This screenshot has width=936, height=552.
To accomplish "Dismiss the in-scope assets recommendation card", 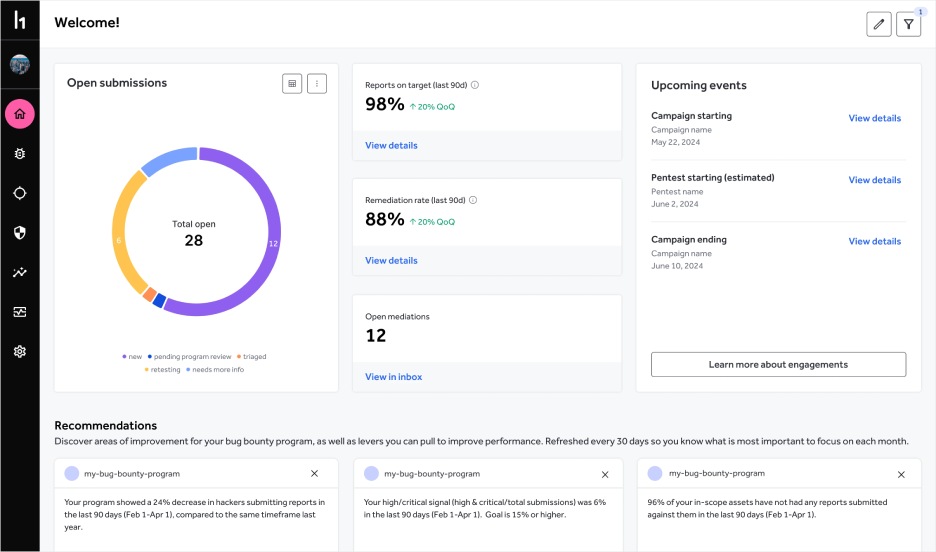I will pyautogui.click(x=901, y=474).
